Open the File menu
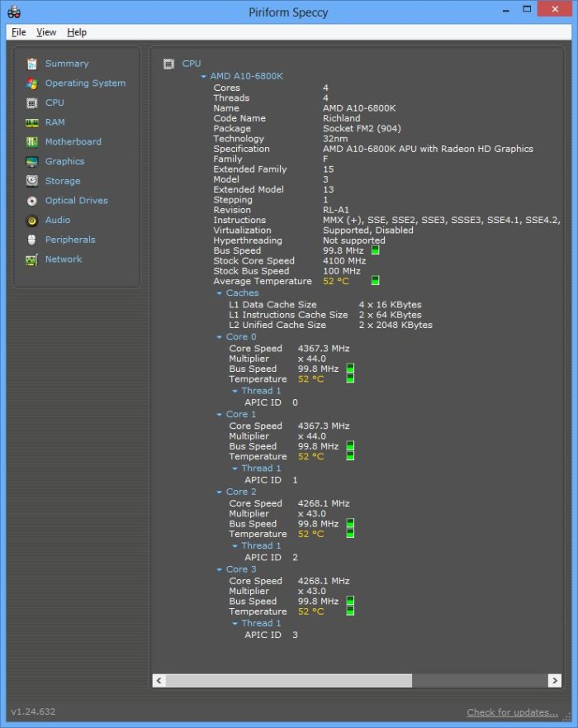The image size is (578, 728). coord(18,32)
